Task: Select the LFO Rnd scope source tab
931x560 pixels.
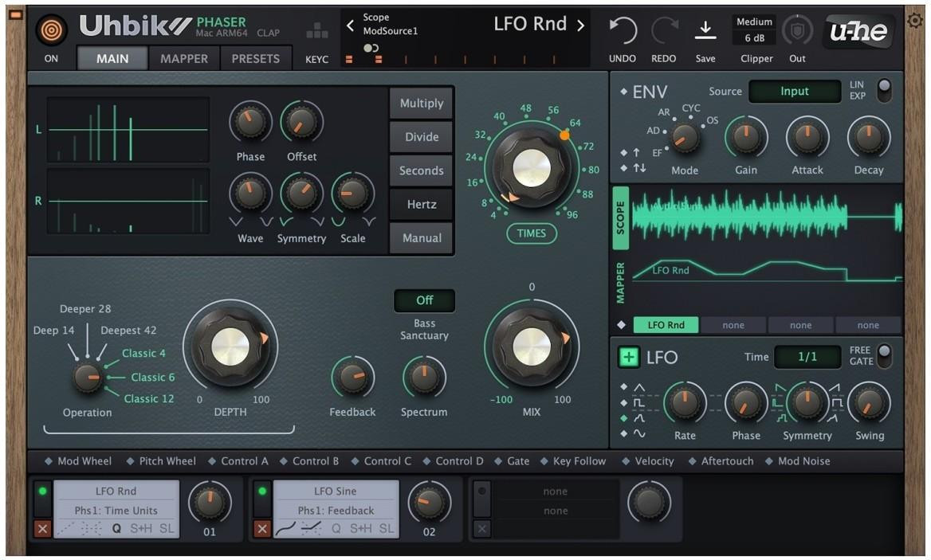Action: 666,325
